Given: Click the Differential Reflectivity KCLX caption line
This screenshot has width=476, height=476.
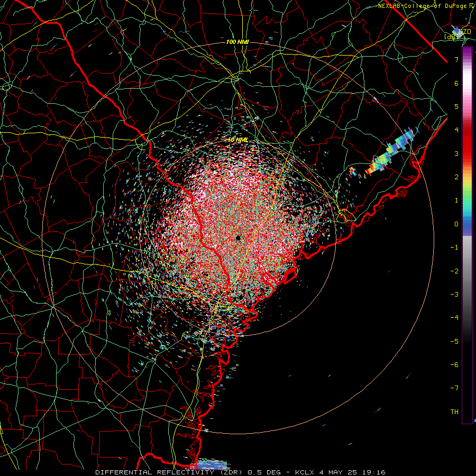Looking at the screenshot, I should point(240,472).
